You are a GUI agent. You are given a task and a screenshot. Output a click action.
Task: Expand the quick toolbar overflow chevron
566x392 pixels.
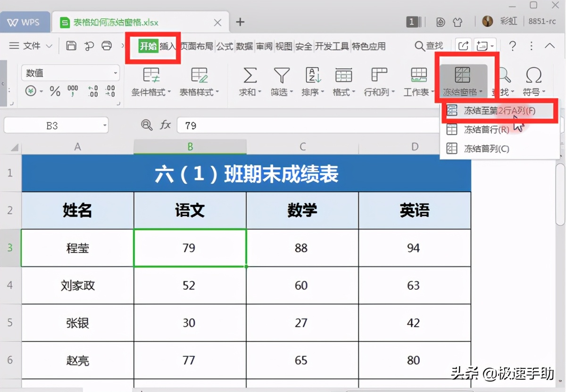tap(124, 46)
